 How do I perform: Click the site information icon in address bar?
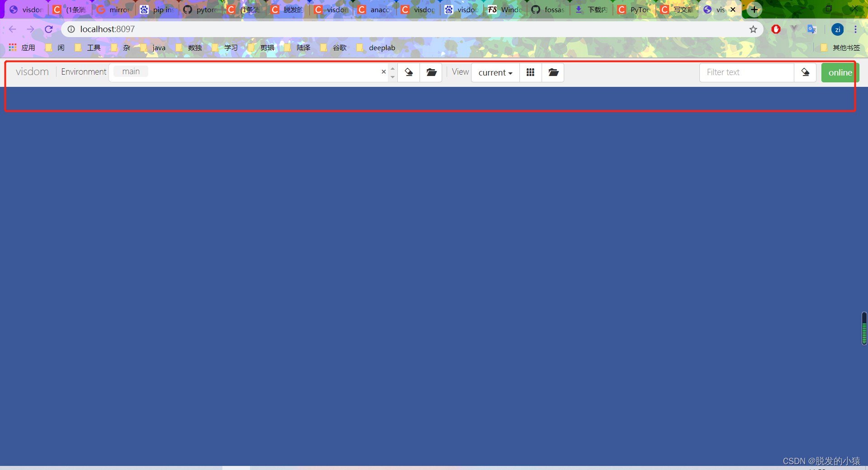point(71,29)
